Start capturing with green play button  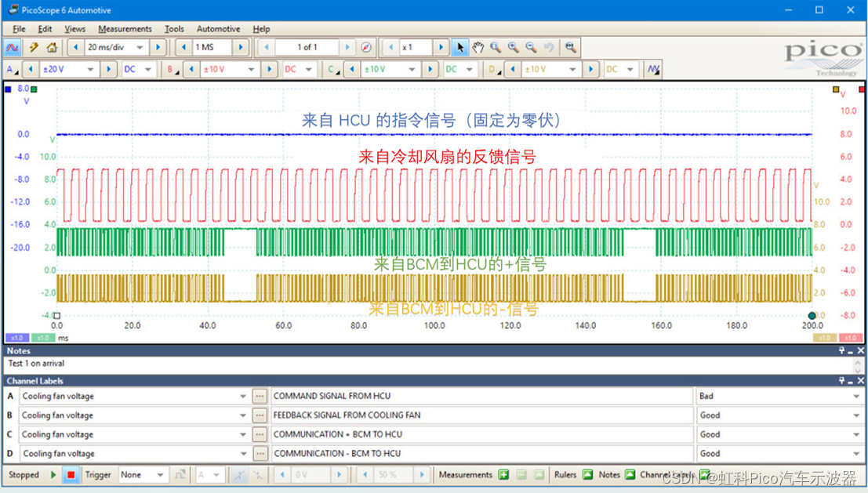click(53, 475)
